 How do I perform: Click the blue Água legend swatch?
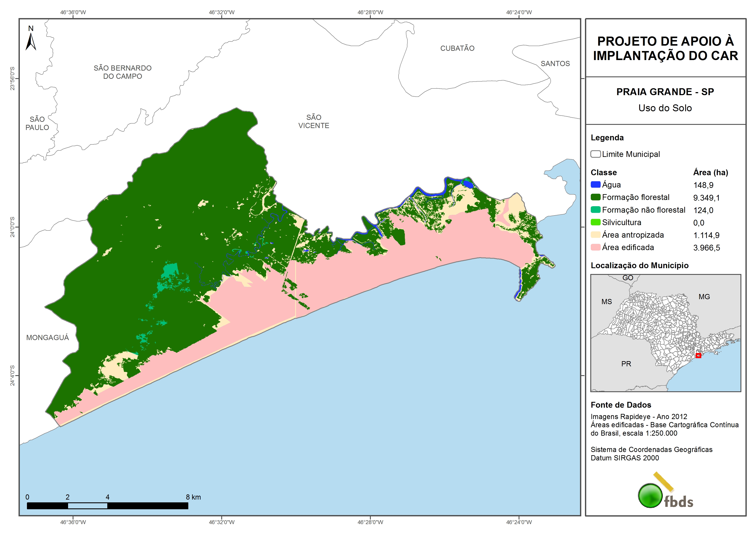(x=595, y=185)
